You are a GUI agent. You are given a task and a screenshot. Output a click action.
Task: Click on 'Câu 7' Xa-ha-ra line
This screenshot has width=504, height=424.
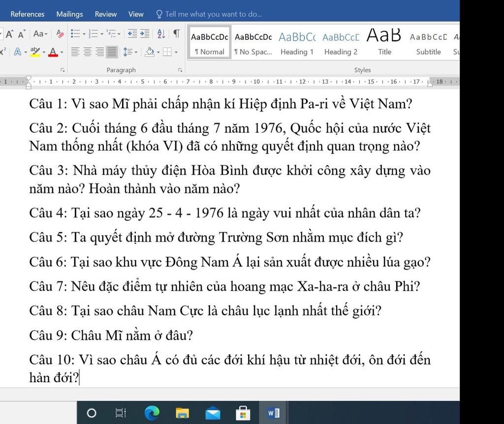click(224, 287)
